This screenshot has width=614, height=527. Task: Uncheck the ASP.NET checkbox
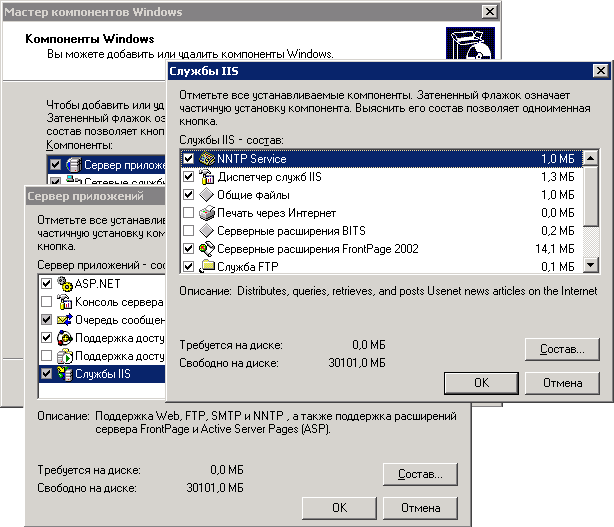(x=47, y=283)
